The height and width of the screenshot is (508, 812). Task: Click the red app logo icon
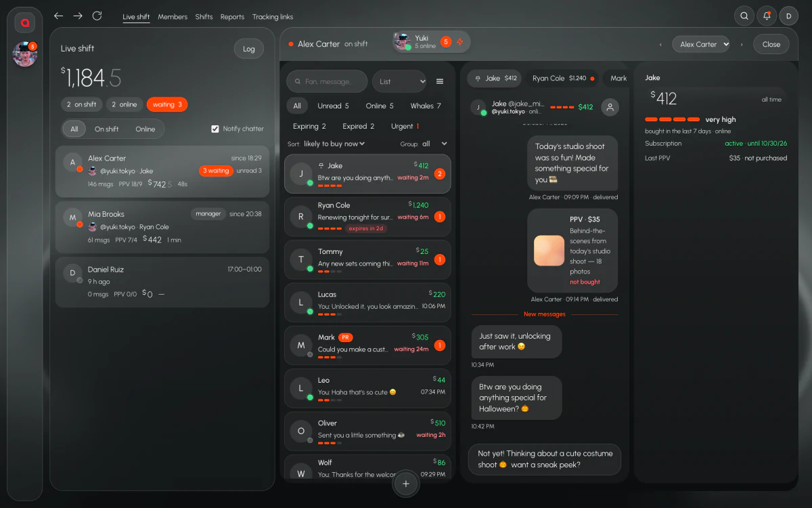click(x=25, y=23)
